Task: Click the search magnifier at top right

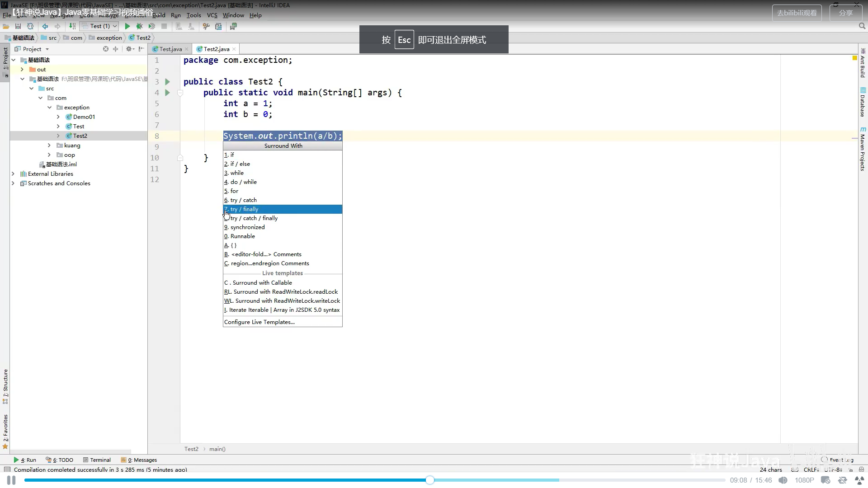Action: (862, 26)
